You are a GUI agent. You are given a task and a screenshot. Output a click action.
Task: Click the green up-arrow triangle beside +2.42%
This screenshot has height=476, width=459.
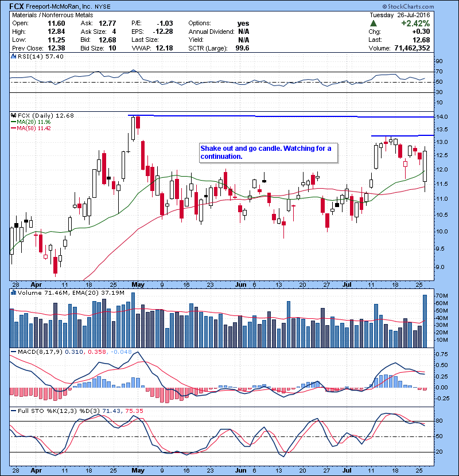(x=374, y=24)
